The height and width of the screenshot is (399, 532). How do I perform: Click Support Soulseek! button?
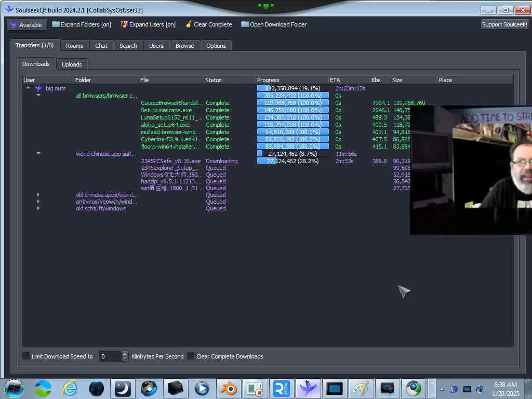[x=504, y=24]
